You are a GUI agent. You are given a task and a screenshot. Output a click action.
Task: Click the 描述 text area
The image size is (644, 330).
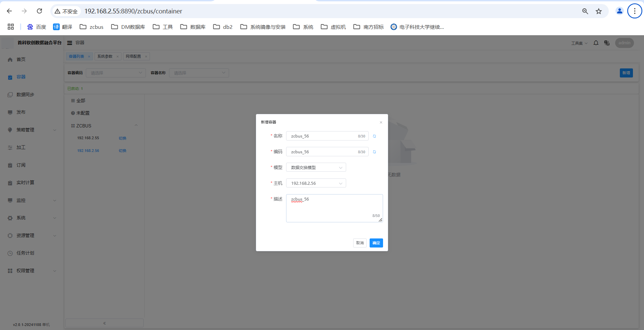coord(334,208)
